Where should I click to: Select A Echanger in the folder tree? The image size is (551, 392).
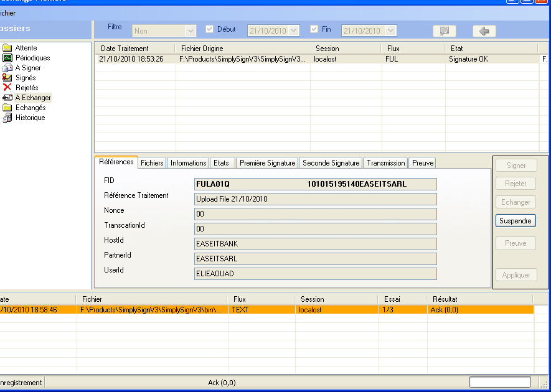coord(33,98)
